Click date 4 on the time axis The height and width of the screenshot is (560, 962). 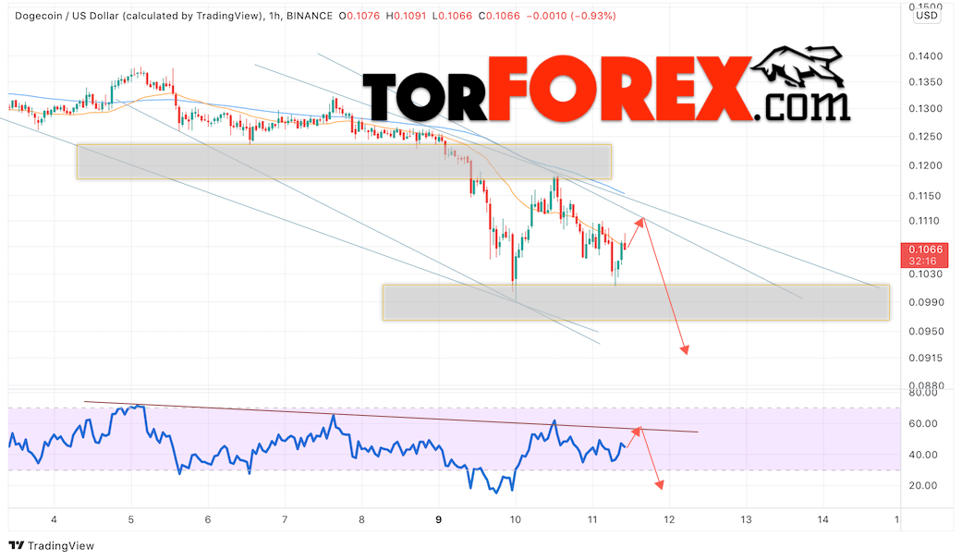(x=54, y=519)
